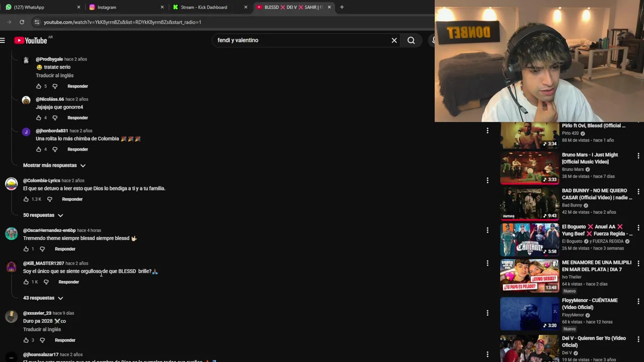Dislike the @jhonborda831 comment

tap(55, 149)
